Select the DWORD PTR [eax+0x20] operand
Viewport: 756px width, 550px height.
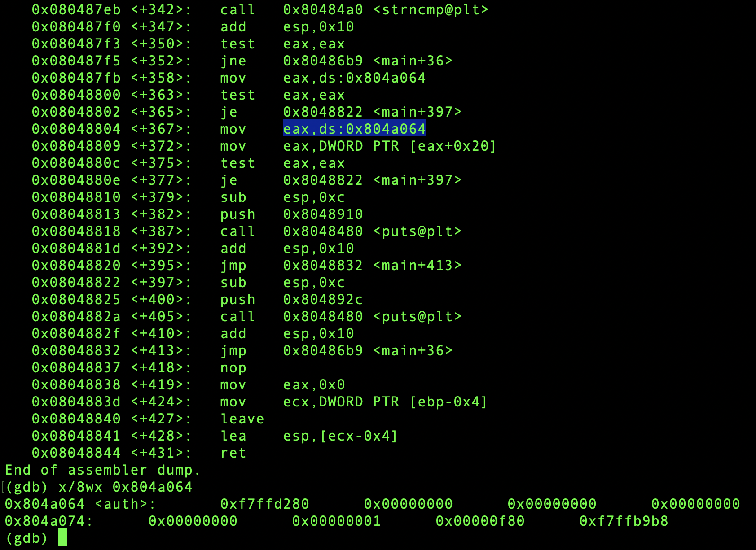[x=408, y=146]
